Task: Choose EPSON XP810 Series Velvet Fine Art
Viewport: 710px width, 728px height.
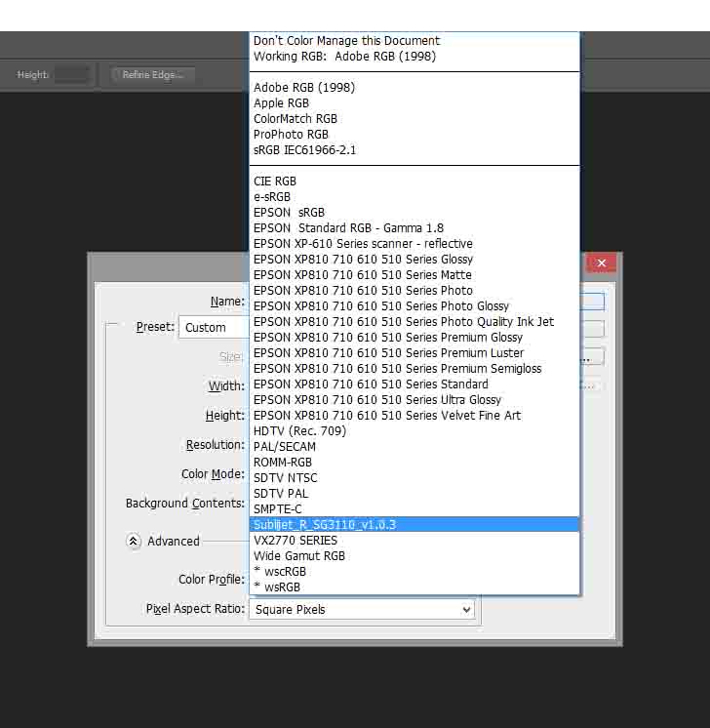Action: 414,415
